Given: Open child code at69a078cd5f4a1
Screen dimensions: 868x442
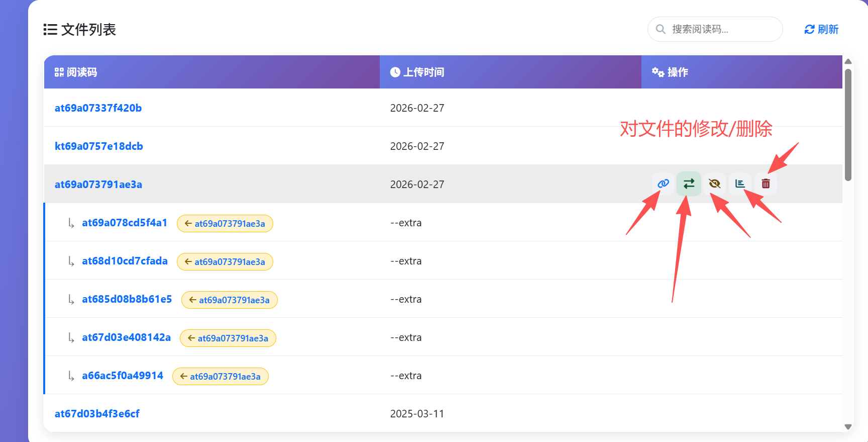Looking at the screenshot, I should (x=125, y=223).
